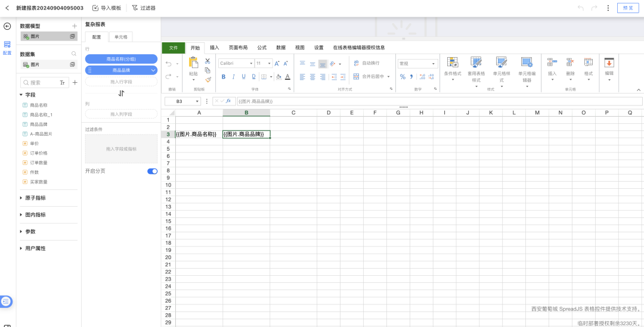This screenshot has width=644, height=327.
Task: Center text horizontally with the center align icon
Action: pyautogui.click(x=312, y=77)
